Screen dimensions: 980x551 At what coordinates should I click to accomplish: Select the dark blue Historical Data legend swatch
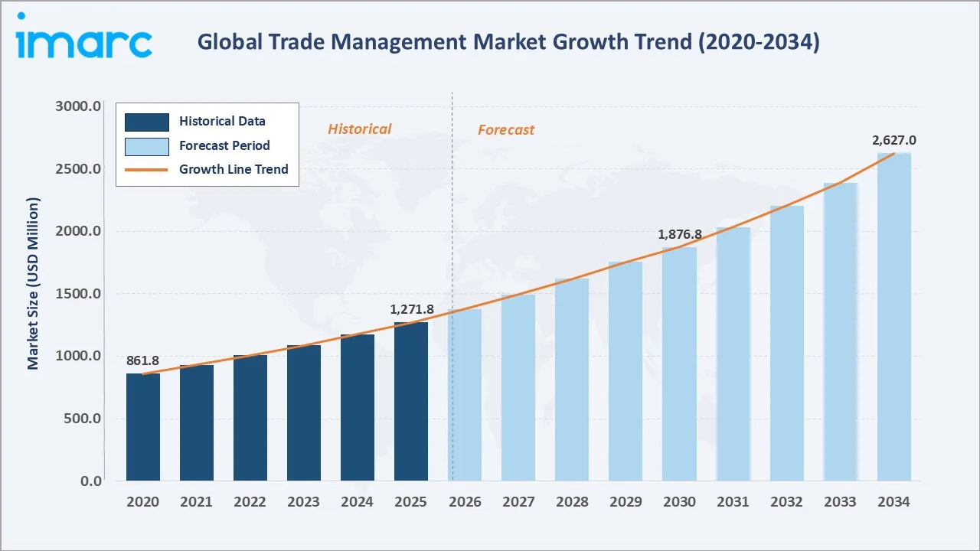pyautogui.click(x=146, y=122)
